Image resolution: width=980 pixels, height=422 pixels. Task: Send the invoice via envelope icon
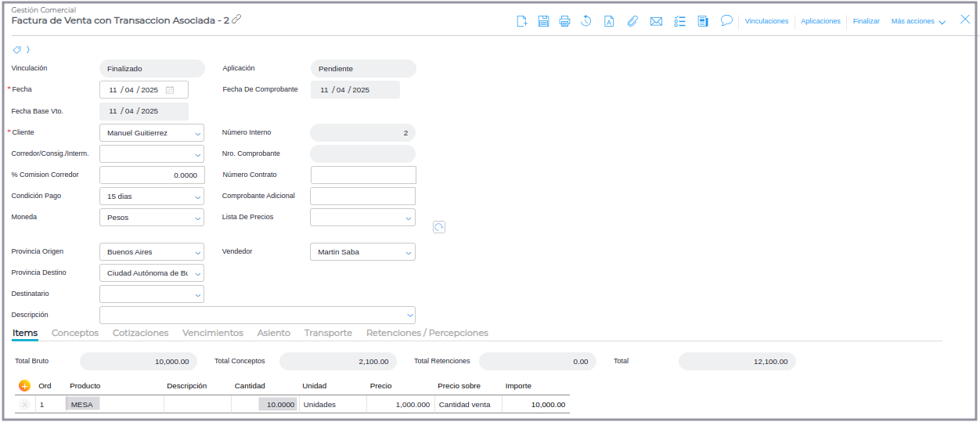click(x=657, y=21)
